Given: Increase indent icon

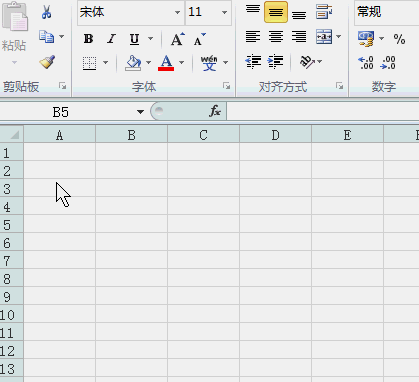Looking at the screenshot, I should [275, 62].
